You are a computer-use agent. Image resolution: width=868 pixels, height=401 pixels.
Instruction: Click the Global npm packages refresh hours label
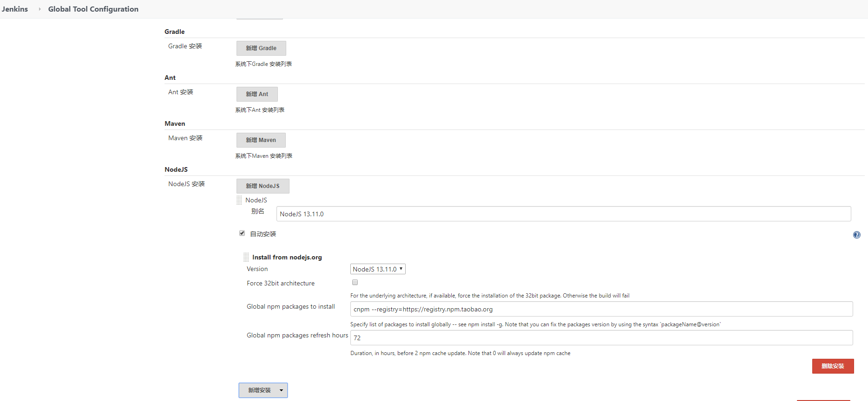[x=297, y=335]
